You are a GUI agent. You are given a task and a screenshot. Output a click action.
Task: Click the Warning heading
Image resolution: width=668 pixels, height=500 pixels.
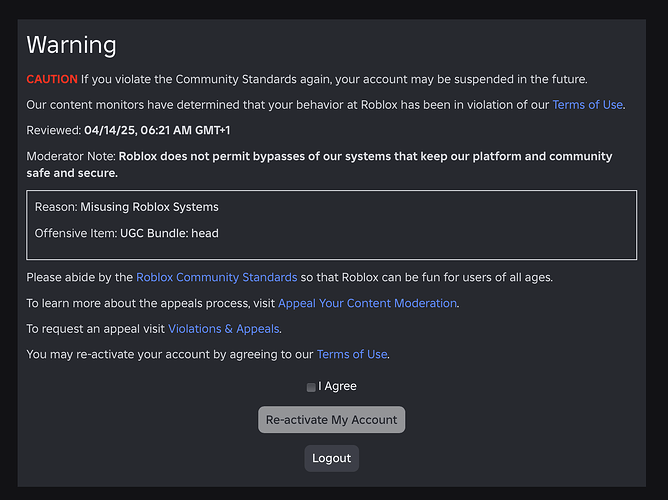(x=71, y=45)
